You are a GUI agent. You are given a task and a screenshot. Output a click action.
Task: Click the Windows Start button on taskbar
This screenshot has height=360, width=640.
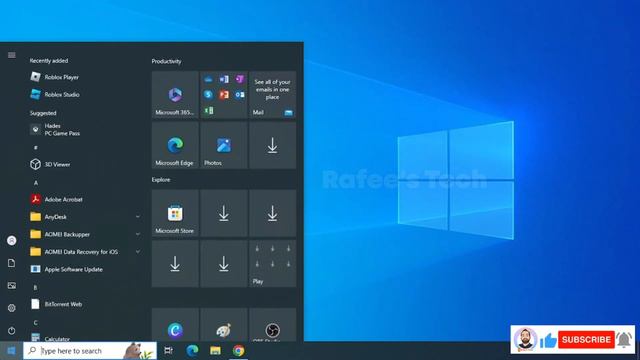11,351
